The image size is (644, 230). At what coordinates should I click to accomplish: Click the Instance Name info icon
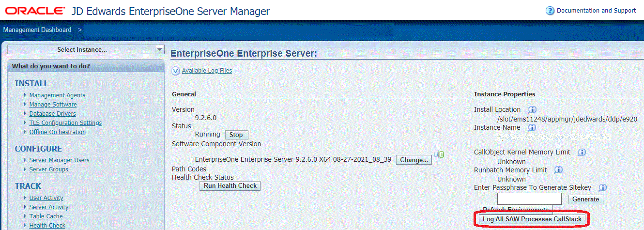(532, 128)
